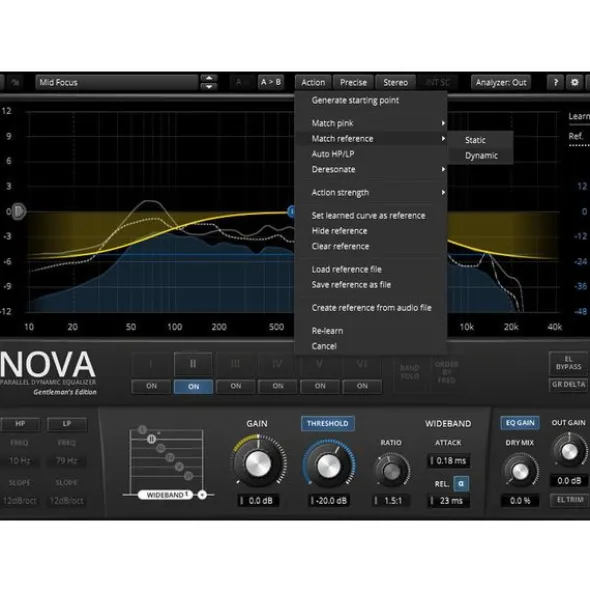
Task: Choose Create reference from audio file
Action: (371, 308)
